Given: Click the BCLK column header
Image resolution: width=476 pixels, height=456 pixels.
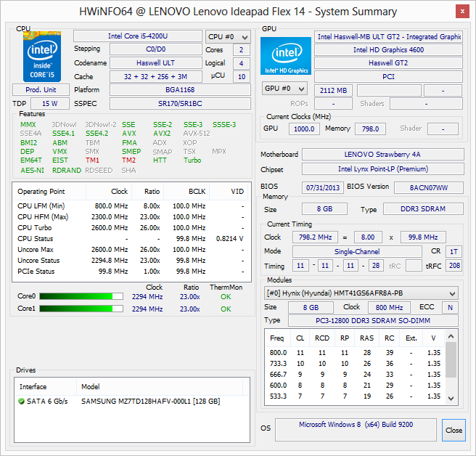Looking at the screenshot, I should pos(186,192).
